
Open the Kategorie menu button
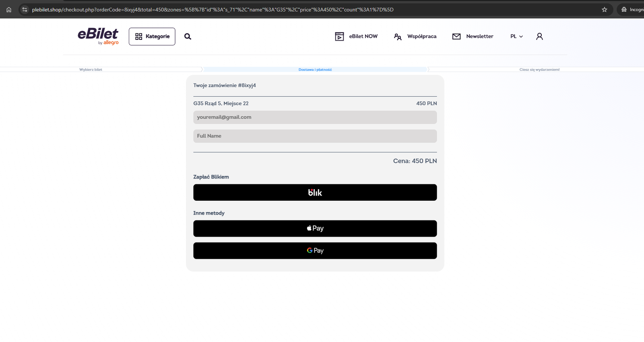[152, 37]
